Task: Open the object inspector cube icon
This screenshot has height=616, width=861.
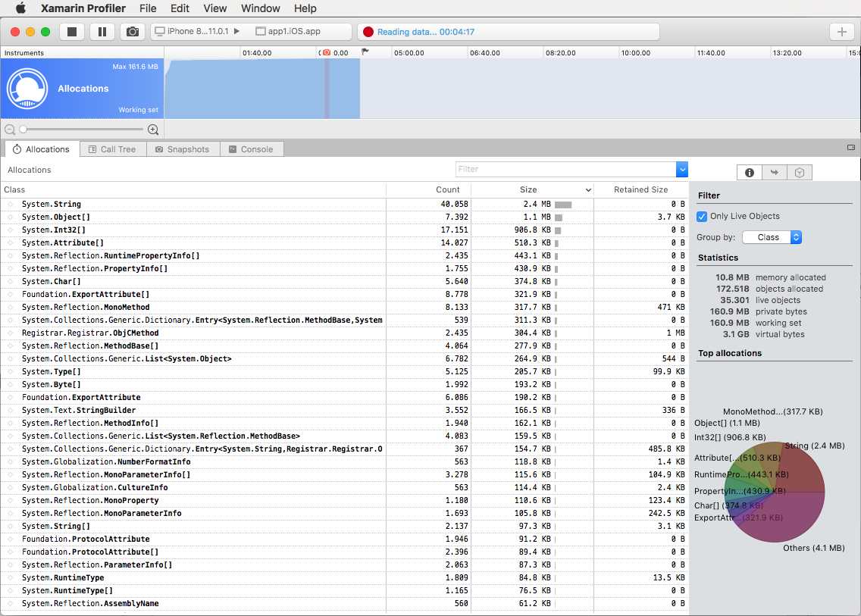Action: 800,172
